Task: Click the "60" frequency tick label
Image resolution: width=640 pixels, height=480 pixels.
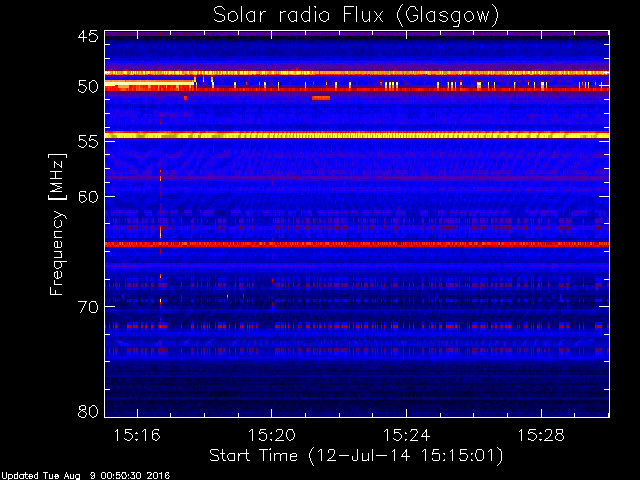Action: [88, 196]
